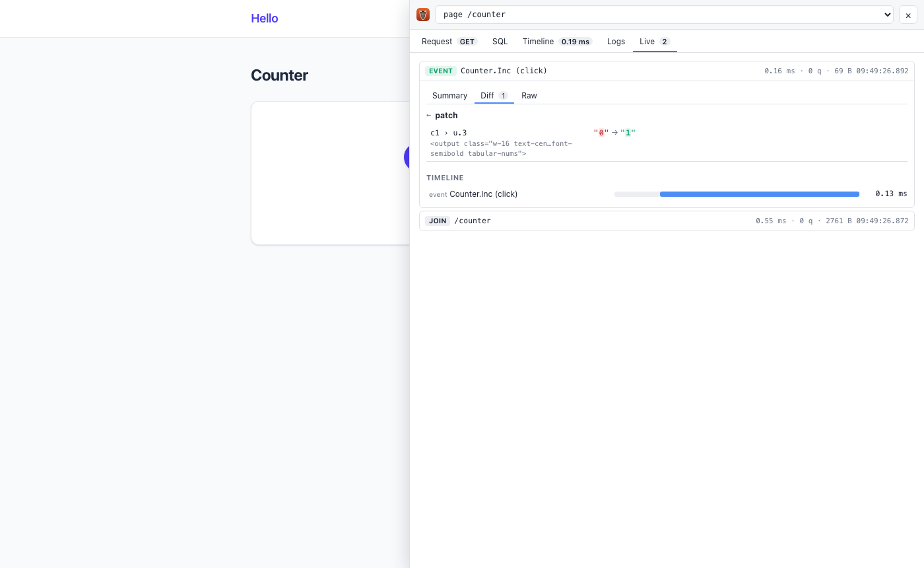Click the blue timeline bar for Counter.Inc
Screen dimensions: 924x568
[760, 194]
